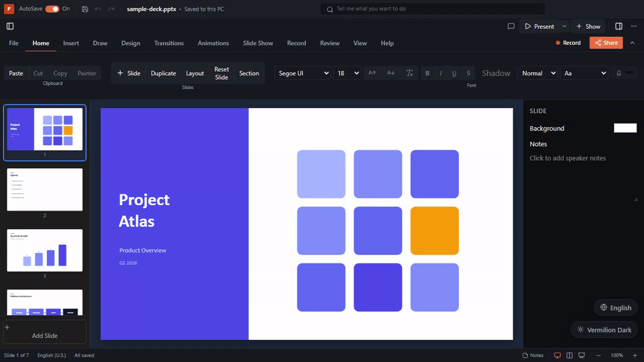Toggle italic formatting
Viewport: 644px width, 362px height.
tap(441, 73)
